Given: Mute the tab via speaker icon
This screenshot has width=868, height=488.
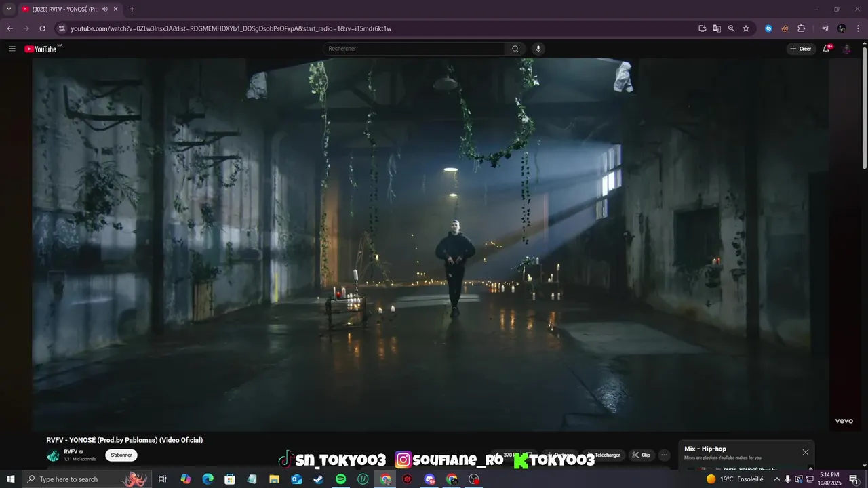Looking at the screenshot, I should click(x=104, y=9).
